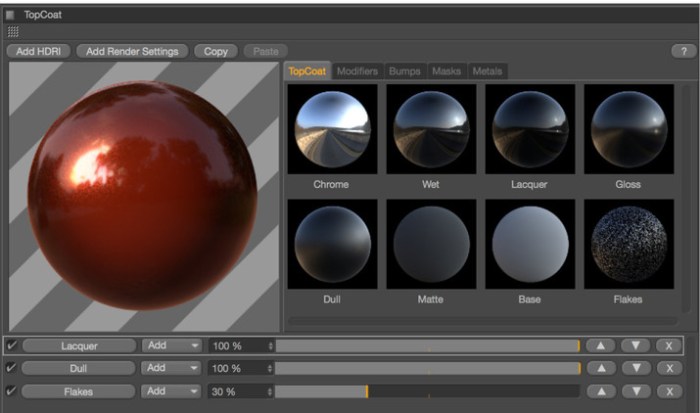Uncheck the Flakes layer checkmark
This screenshot has height=413, width=700.
point(11,391)
